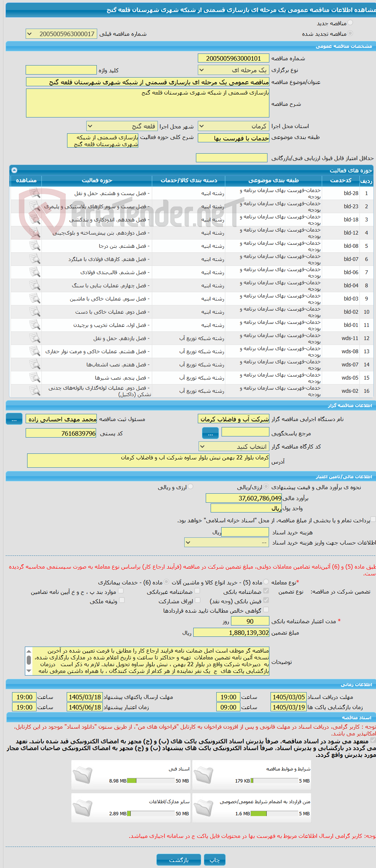This screenshot has height=868, width=376.
Task: Click the مهلت دریافت اسناد date field
Action: click(x=289, y=697)
